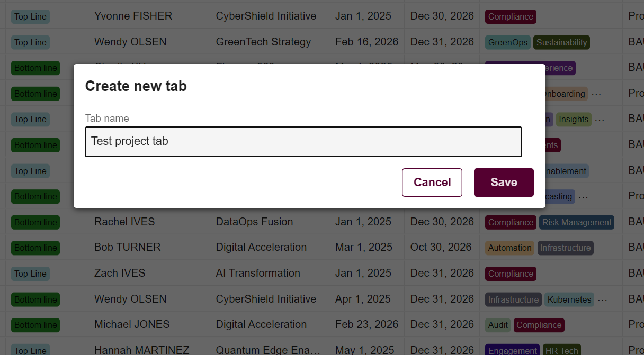
Task: Select the Sustainability tag
Action: click(x=561, y=43)
